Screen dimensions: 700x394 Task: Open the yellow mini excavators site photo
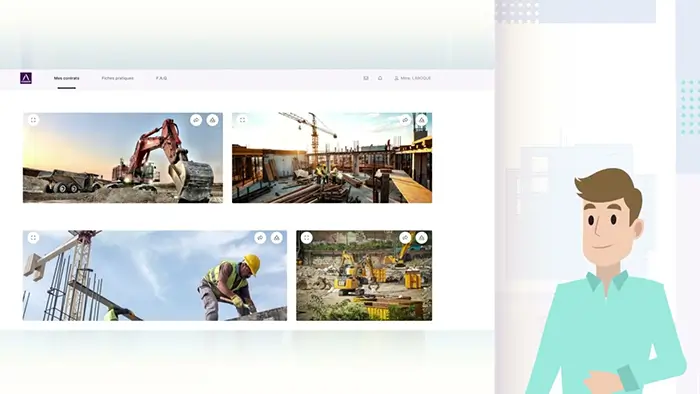coord(364,275)
